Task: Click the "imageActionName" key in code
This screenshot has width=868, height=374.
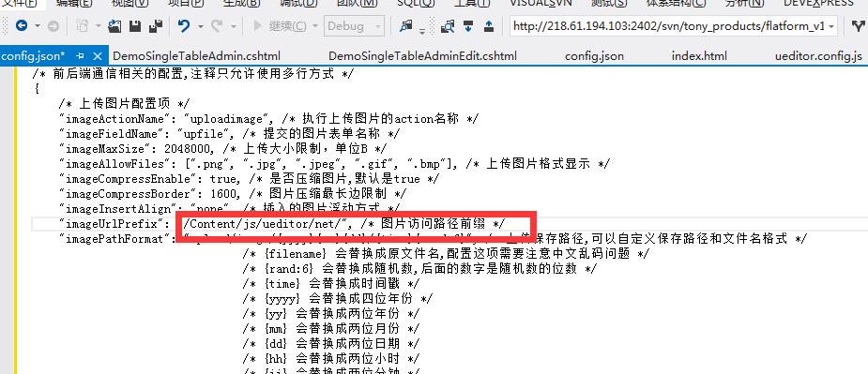Action: 114,118
